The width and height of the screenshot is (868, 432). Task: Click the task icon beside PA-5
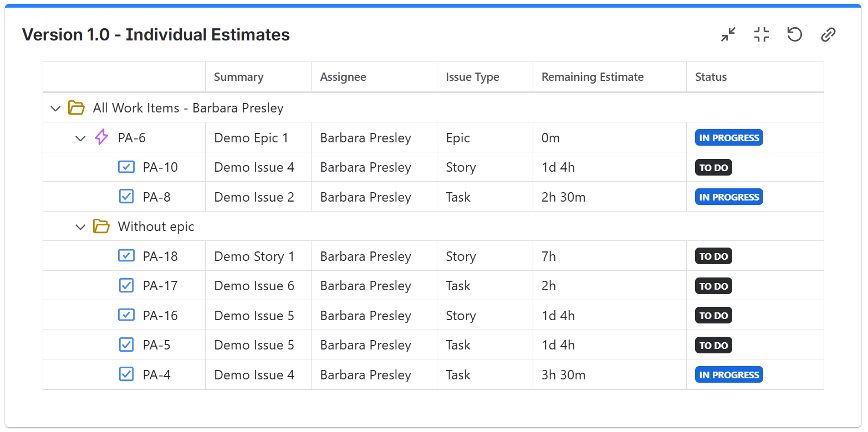click(x=126, y=345)
